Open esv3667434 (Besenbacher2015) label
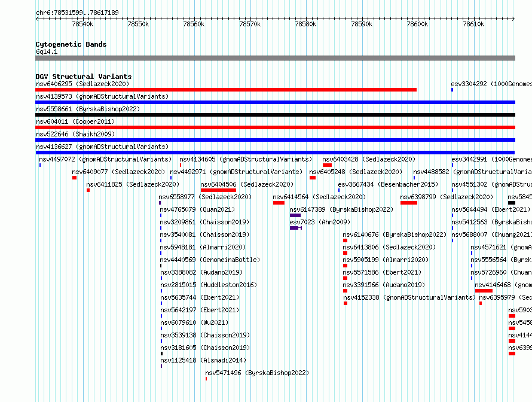 pyautogui.click(x=388, y=184)
